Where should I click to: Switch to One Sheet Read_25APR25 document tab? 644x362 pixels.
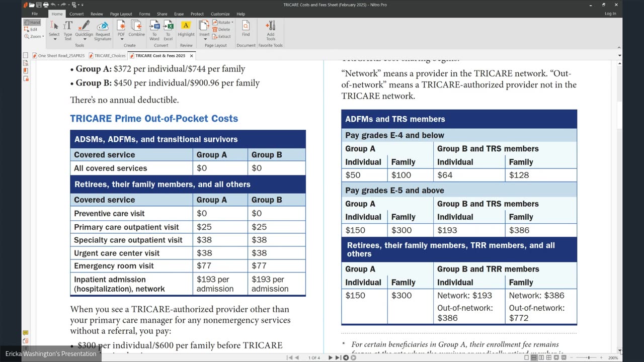click(58, 55)
